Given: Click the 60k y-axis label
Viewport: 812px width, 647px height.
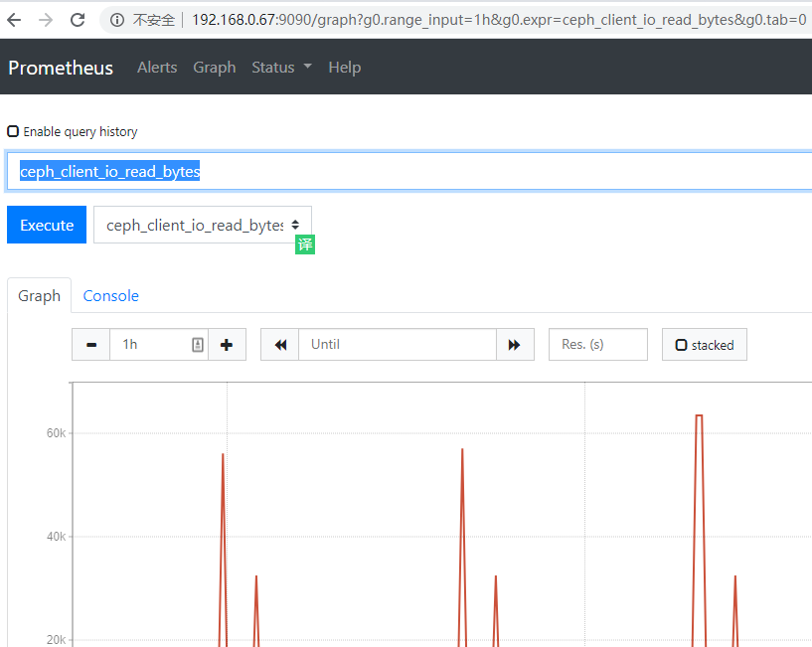Looking at the screenshot, I should coord(56,433).
